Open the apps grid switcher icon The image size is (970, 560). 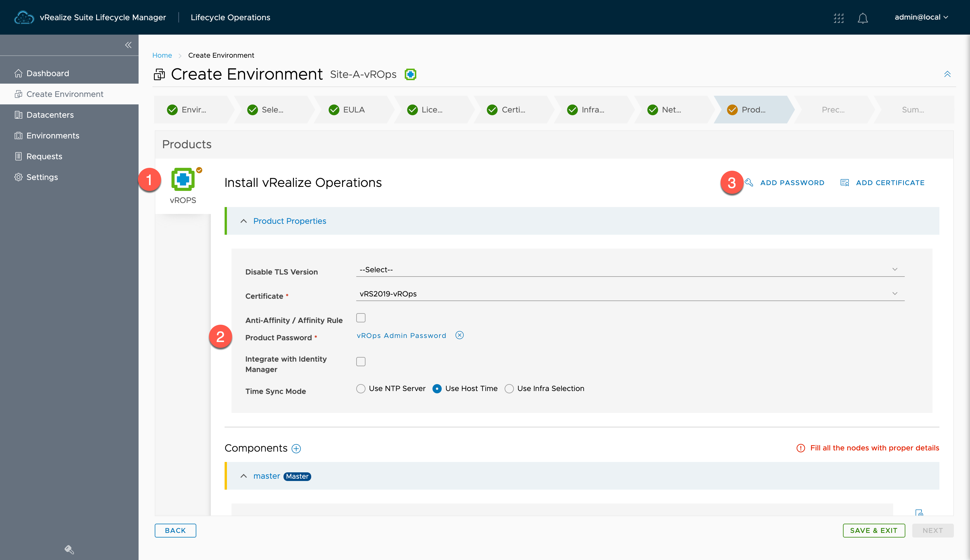click(x=838, y=18)
